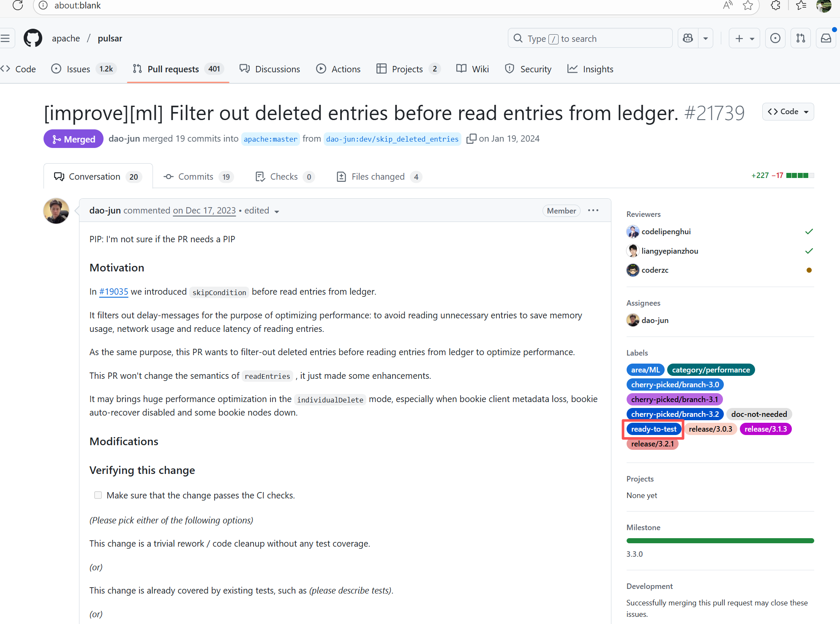Screen dimensions: 840x624
Task: Click the GitHub octocat logo
Action: (x=33, y=38)
